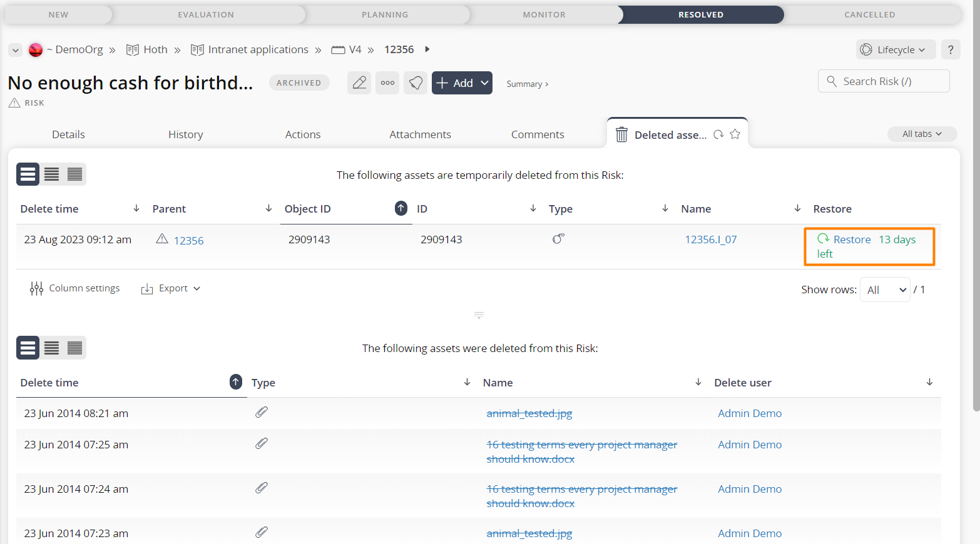The width and height of the screenshot is (980, 544).
Task: Open the Attachments tab
Action: (x=420, y=134)
